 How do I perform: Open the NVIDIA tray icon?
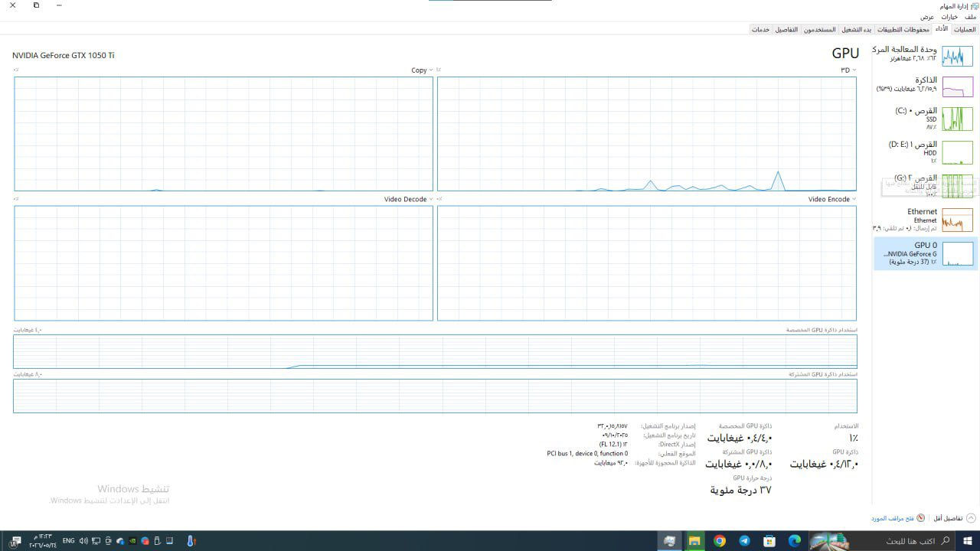132,541
